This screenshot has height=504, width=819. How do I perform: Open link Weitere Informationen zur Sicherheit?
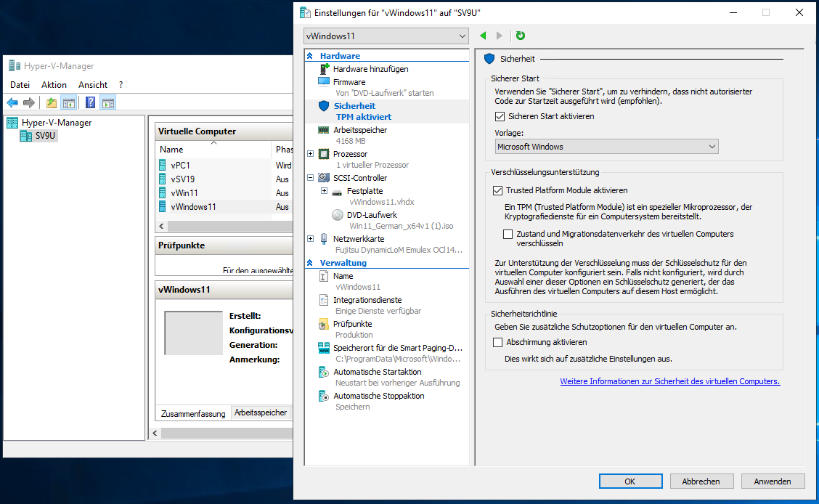[669, 381]
